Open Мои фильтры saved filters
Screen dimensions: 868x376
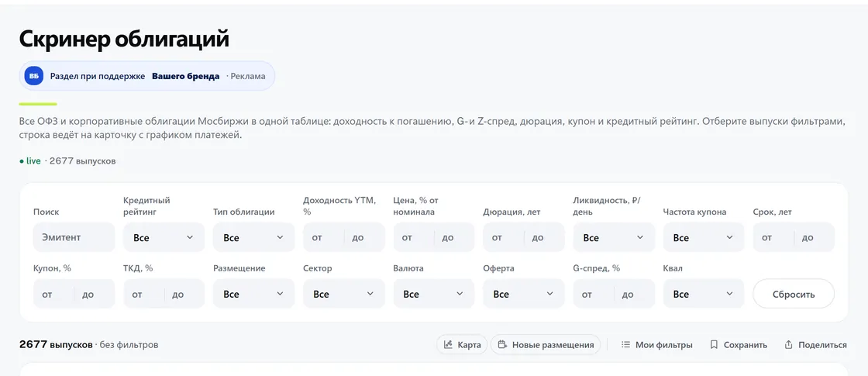(x=657, y=344)
